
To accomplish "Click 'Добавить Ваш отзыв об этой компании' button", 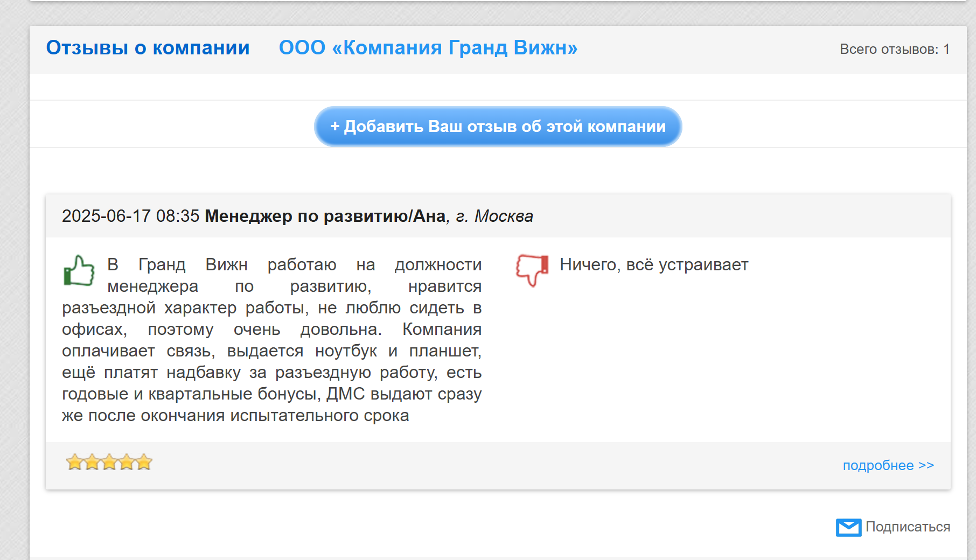I will 498,127.
